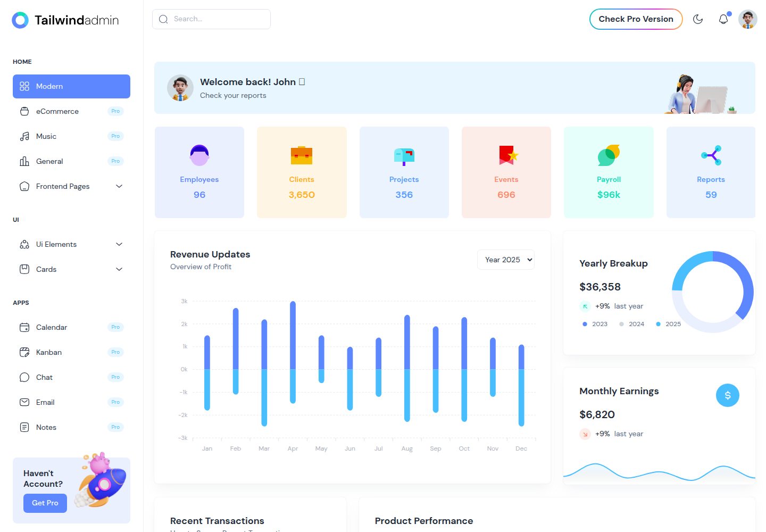Click the Chat label in sidebar

point(44,377)
